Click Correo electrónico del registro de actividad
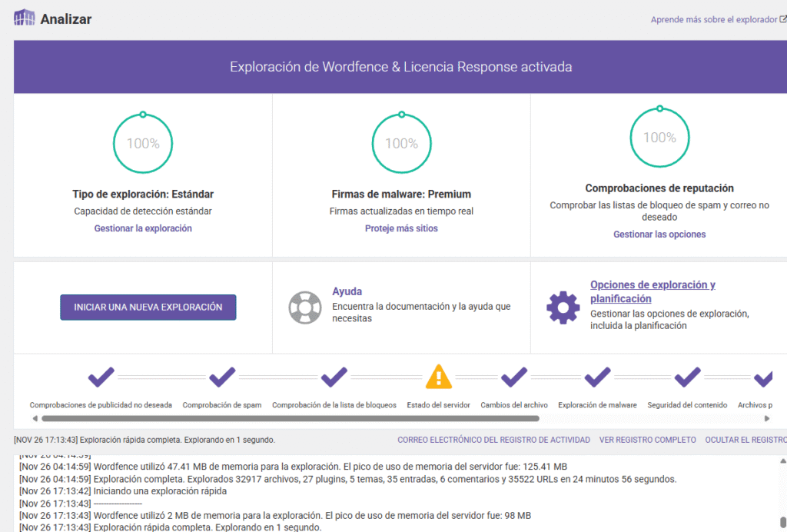The width and height of the screenshot is (787, 532). click(493, 440)
